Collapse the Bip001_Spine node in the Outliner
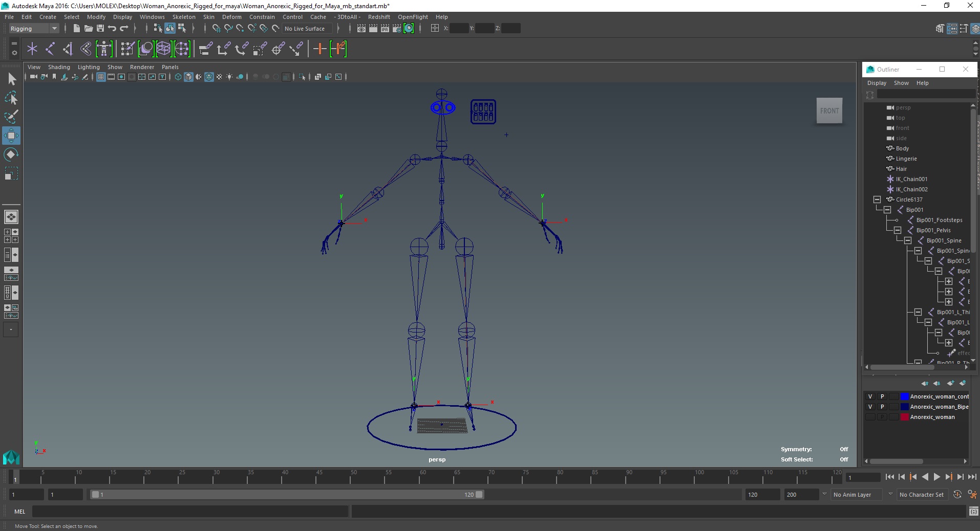The height and width of the screenshot is (531, 980). coord(908,240)
